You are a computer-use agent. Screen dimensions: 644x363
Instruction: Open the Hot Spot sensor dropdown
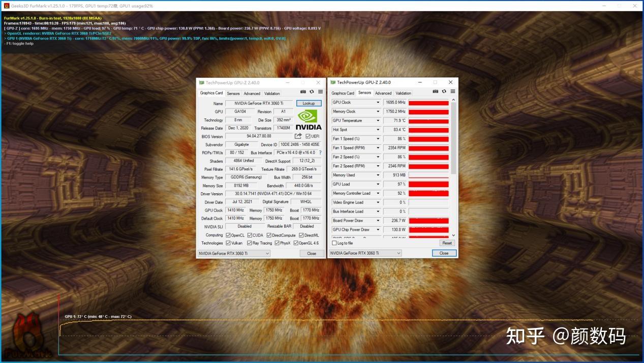(378, 130)
